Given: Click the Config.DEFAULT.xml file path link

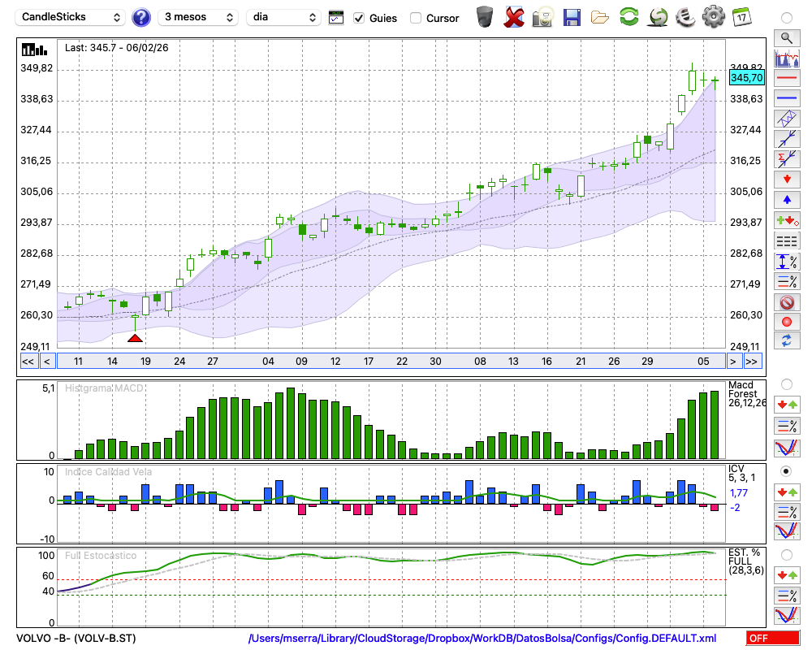Looking at the screenshot, I should (482, 639).
